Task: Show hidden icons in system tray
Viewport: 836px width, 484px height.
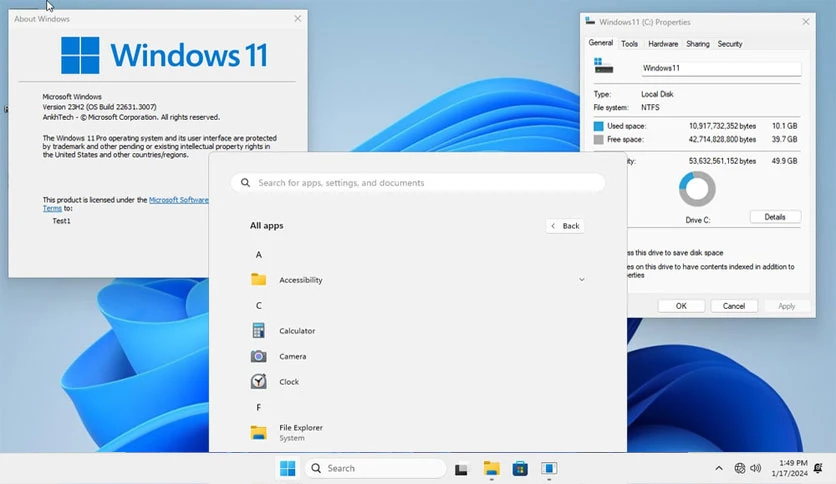Action: [719, 468]
